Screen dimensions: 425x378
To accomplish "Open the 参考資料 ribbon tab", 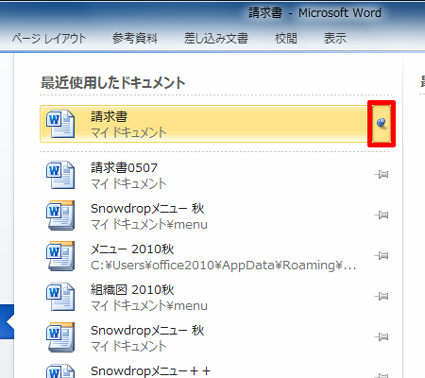I will (135, 39).
